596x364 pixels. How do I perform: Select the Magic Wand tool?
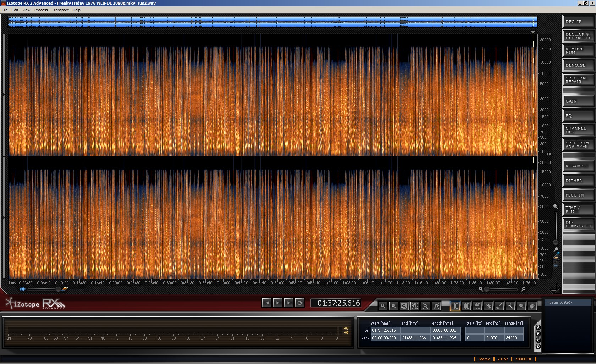coord(510,306)
